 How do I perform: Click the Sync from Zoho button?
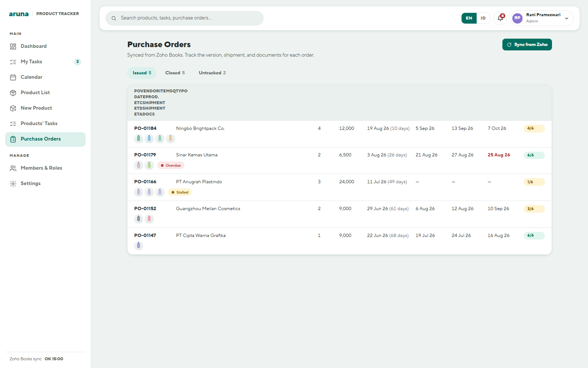[527, 45]
